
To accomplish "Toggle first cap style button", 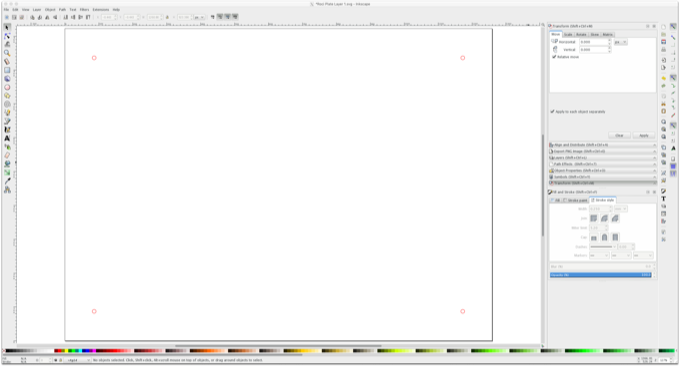I will click(594, 237).
